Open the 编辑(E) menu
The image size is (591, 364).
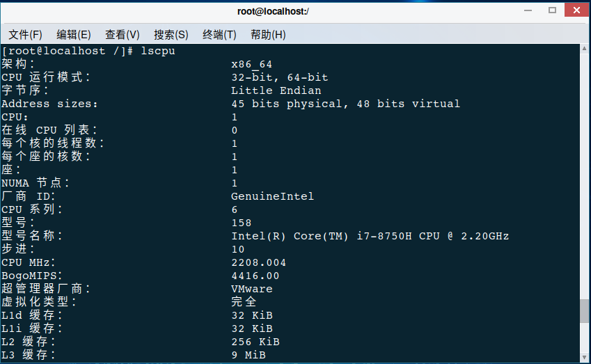point(74,35)
